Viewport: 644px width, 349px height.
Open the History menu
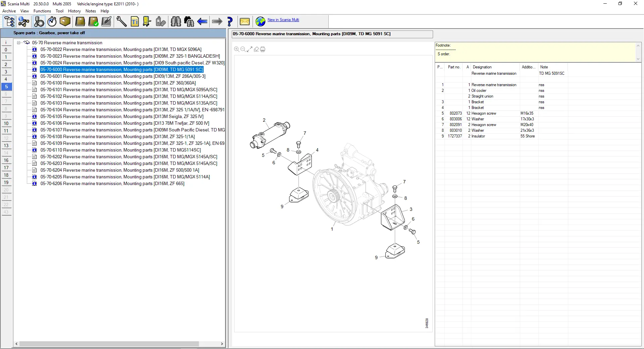click(x=74, y=11)
